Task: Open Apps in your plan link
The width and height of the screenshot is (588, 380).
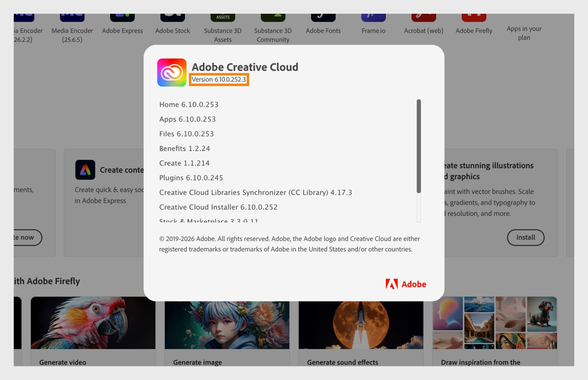Action: click(524, 33)
